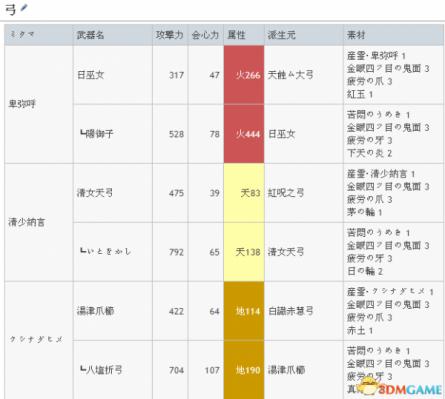This screenshot has height=399, width=445.
Task: Click the red 火266 attribute cell
Action: pyautogui.click(x=244, y=75)
